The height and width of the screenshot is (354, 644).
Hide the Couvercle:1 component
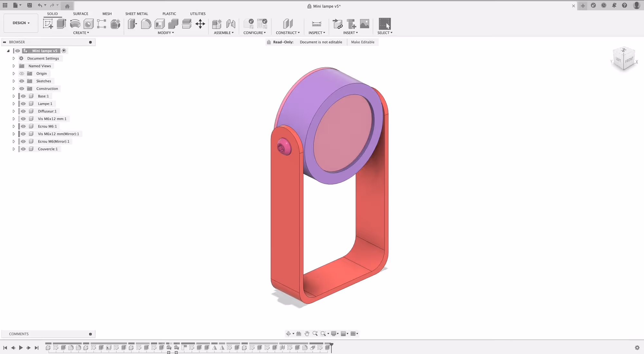coord(23,149)
